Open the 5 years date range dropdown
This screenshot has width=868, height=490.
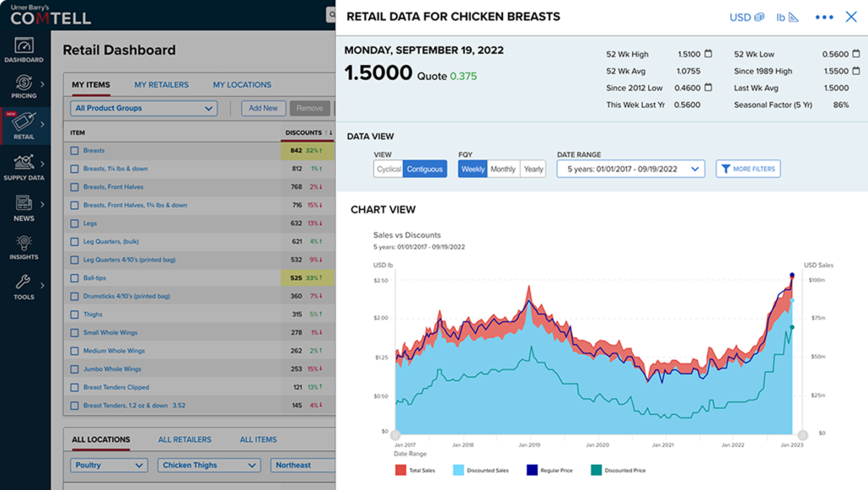(630, 170)
